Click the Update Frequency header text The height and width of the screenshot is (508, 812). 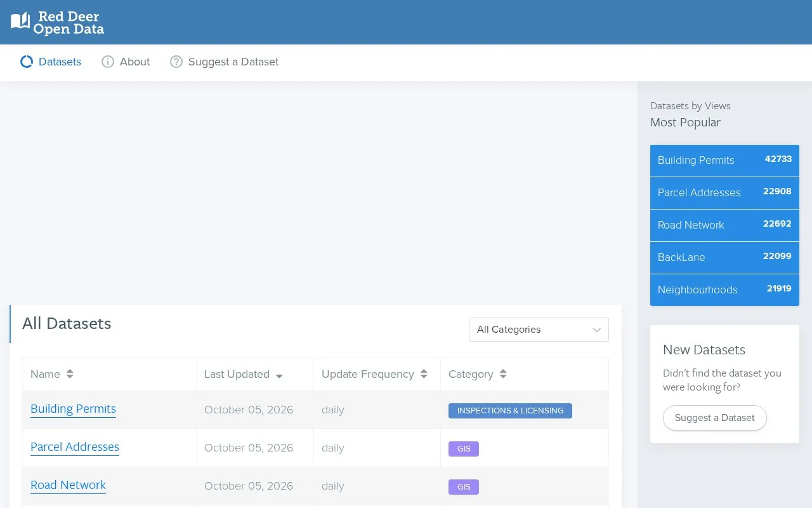click(368, 374)
